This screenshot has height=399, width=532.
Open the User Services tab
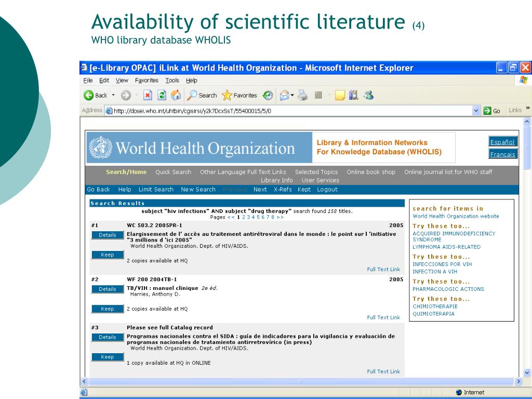tap(320, 180)
